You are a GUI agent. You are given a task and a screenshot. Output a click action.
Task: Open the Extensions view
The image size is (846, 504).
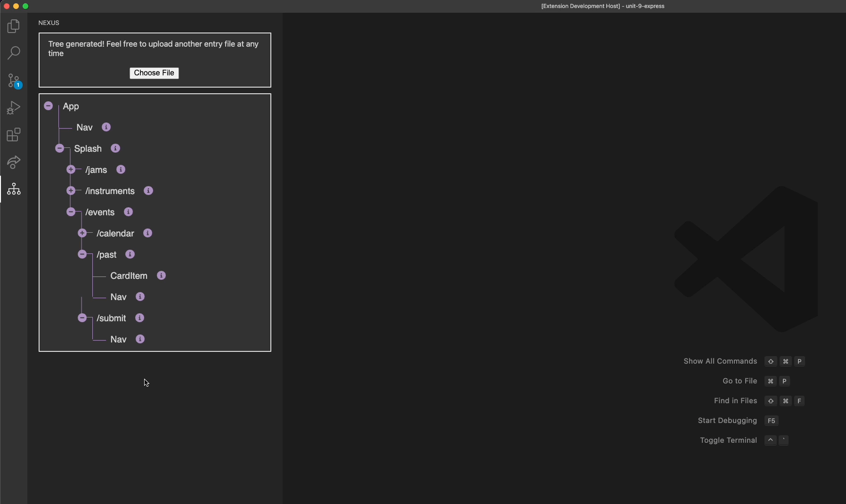(14, 135)
